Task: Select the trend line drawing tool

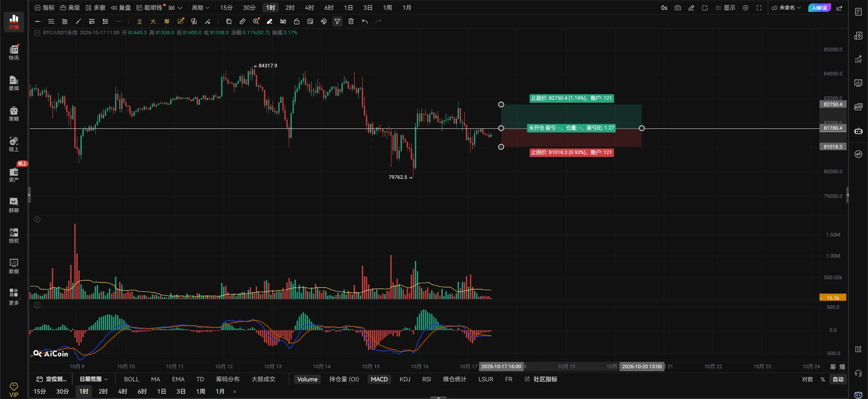Action: pos(78,21)
